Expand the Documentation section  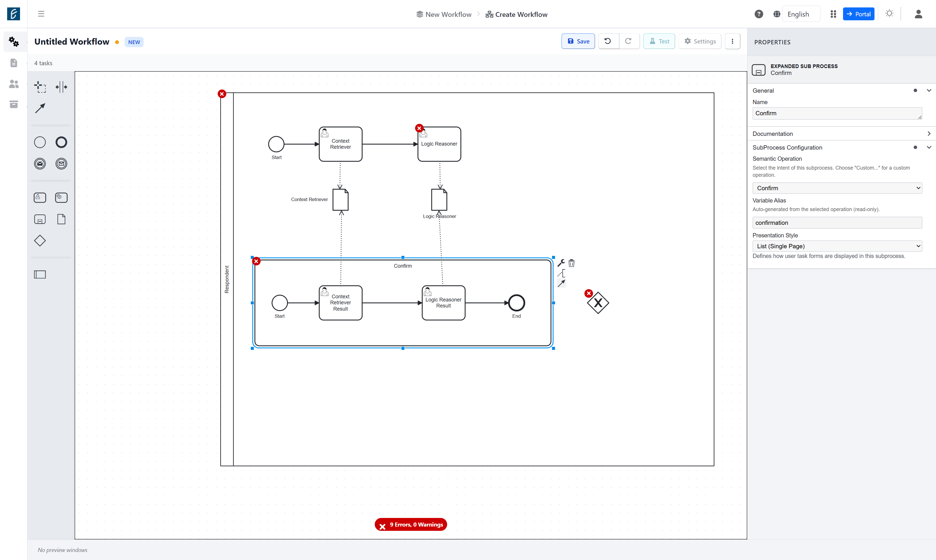[929, 134]
